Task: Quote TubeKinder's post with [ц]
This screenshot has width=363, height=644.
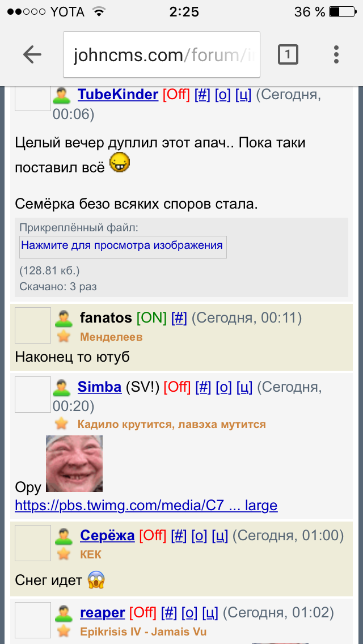Action: pyautogui.click(x=243, y=95)
